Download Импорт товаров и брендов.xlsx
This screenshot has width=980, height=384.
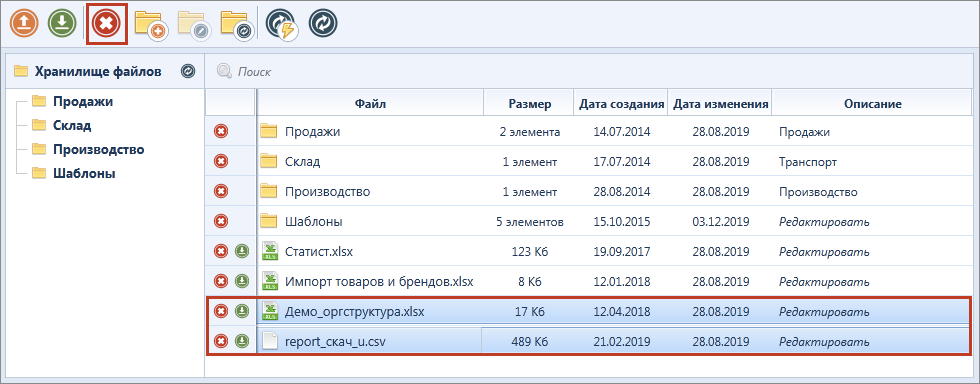pyautogui.click(x=241, y=281)
